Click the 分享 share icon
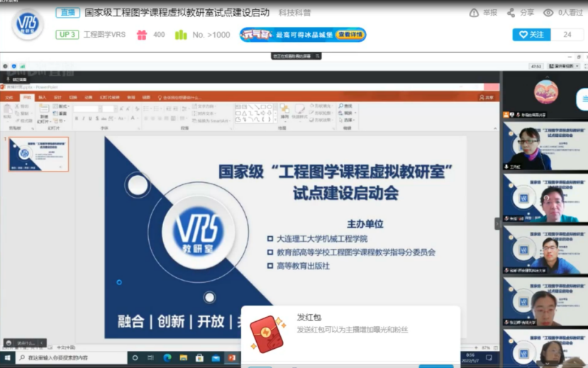 [511, 13]
